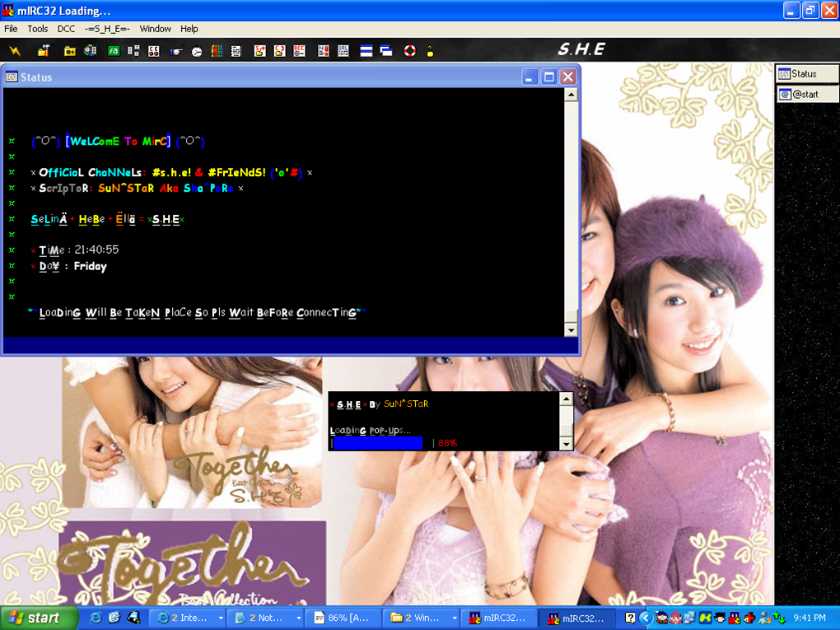
Task: Click the question mark icon in the taskbar
Action: pos(631,618)
